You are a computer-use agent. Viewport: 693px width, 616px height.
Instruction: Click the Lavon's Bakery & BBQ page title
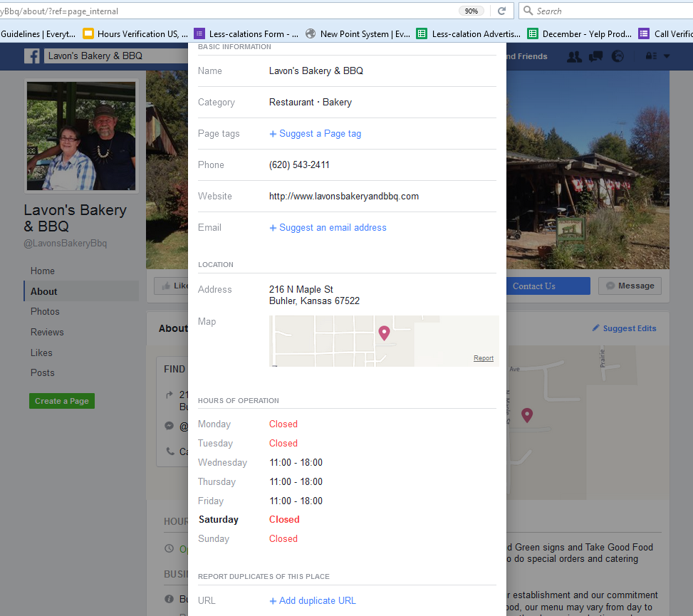click(75, 218)
